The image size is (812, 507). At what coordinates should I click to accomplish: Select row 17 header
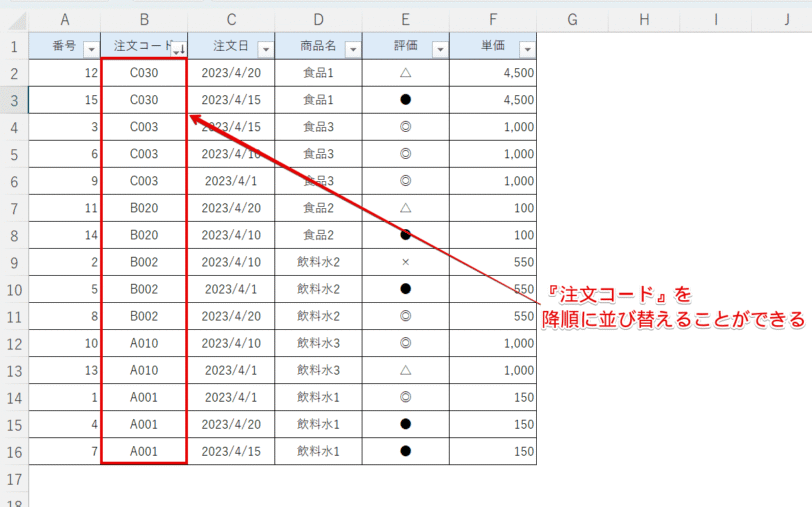pos(14,479)
